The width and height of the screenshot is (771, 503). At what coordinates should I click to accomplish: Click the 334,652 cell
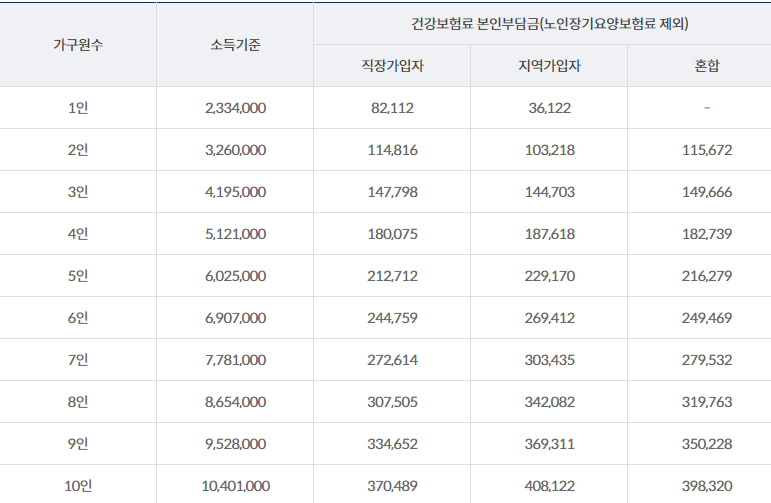point(392,444)
